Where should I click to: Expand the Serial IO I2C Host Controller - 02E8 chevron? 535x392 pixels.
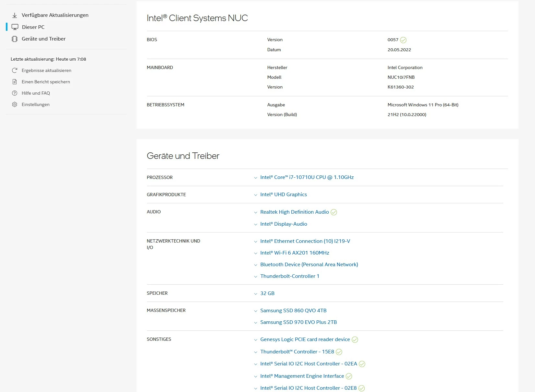pyautogui.click(x=256, y=388)
